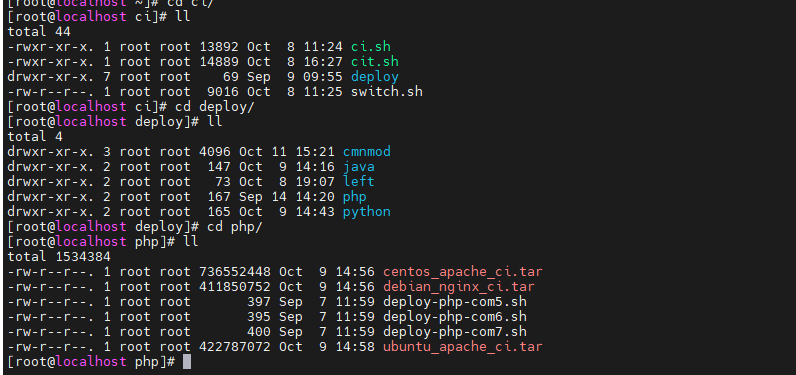Image resolution: width=796 pixels, height=375 pixels.
Task: Click the terminal cursor at the last prompt
Action: pos(187,362)
